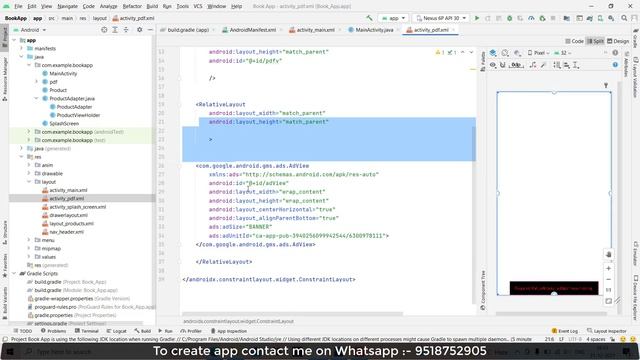Viewport: 640px width, 360px height.
Task: Switch to the activity_main.xml tab
Action: coord(315,30)
